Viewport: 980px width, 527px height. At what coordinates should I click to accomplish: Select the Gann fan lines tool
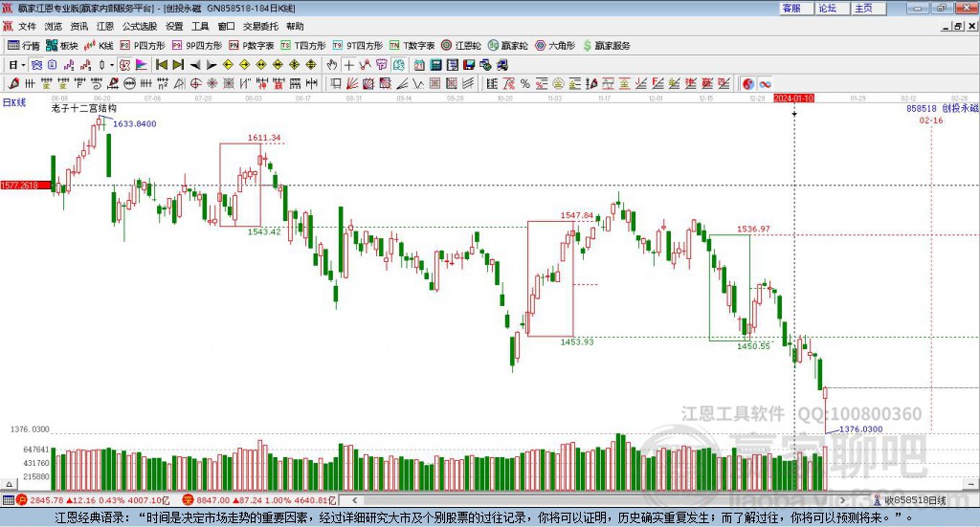click(352, 83)
